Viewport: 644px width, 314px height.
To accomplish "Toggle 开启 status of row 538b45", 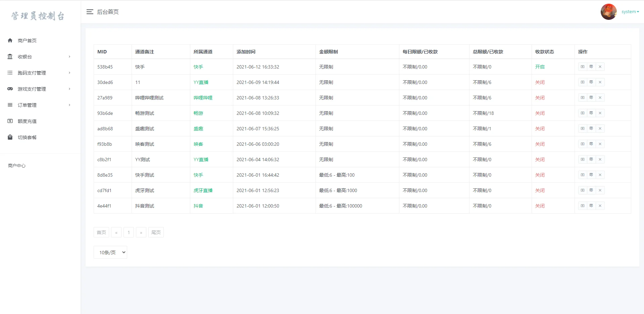I will [x=540, y=67].
